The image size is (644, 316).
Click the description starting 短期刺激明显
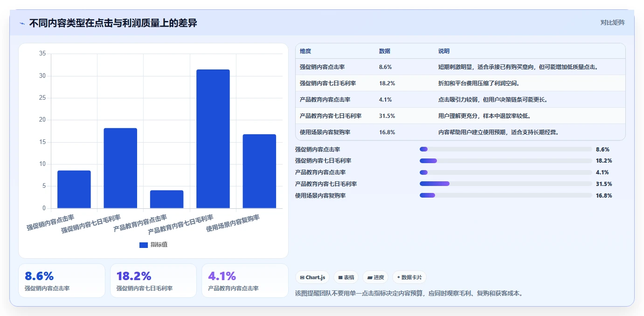518,67
